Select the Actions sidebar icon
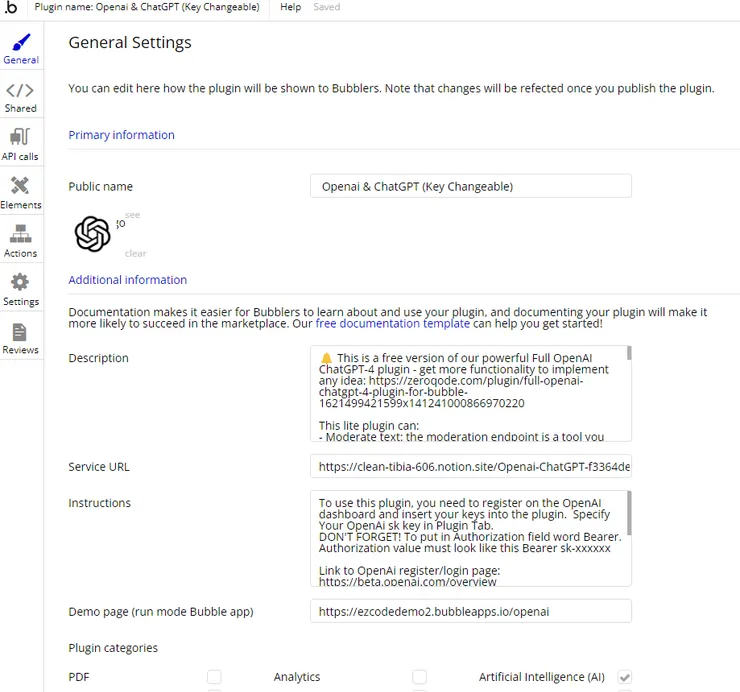 click(20, 235)
